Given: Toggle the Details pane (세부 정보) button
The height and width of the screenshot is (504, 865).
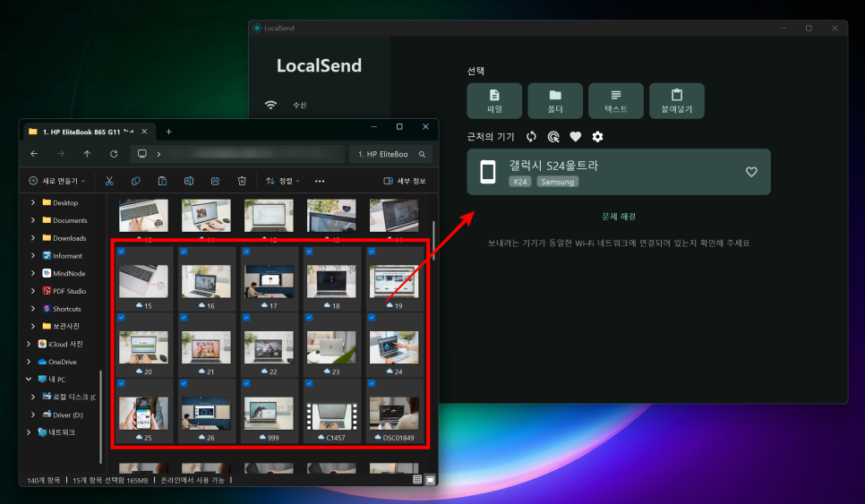Looking at the screenshot, I should (x=405, y=181).
